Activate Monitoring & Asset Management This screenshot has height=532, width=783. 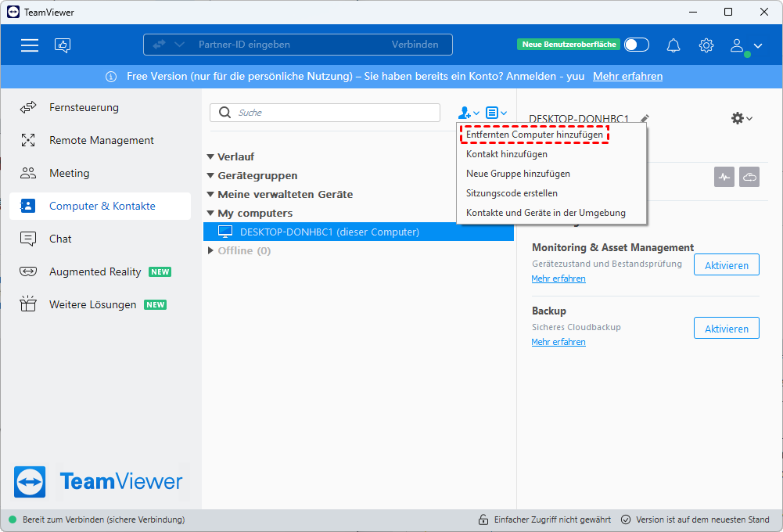[x=726, y=265]
